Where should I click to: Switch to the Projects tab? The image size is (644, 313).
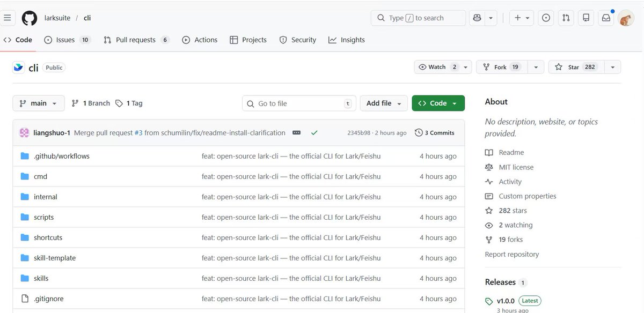248,40
